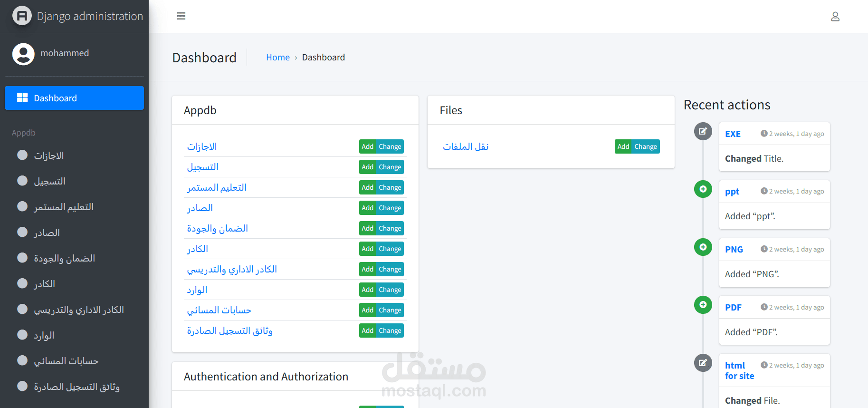The image size is (868, 408).
Task: Click the mohammed username in the sidebar
Action: [65, 53]
